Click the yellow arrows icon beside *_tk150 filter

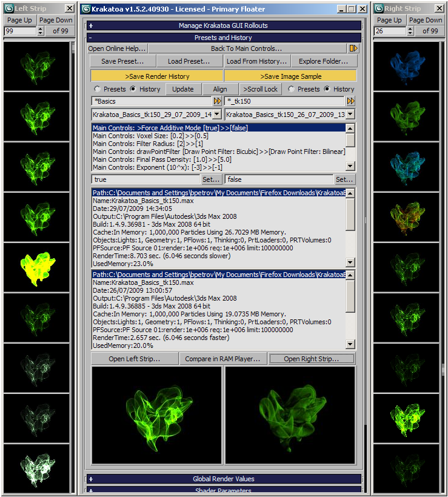350,101
